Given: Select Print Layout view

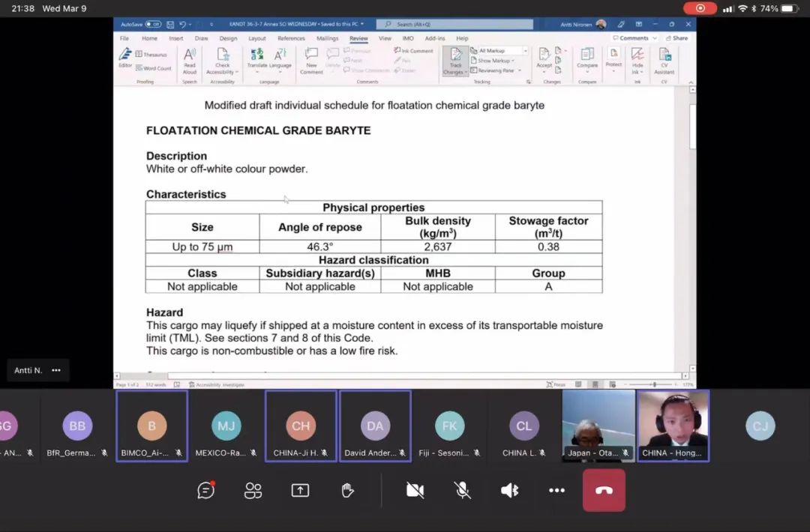Looking at the screenshot, I should [595, 384].
